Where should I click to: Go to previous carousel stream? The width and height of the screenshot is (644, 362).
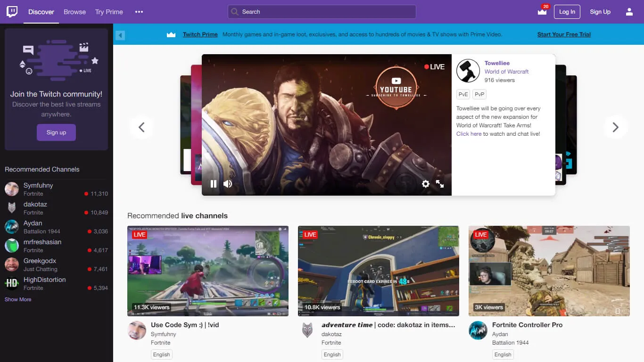click(141, 127)
